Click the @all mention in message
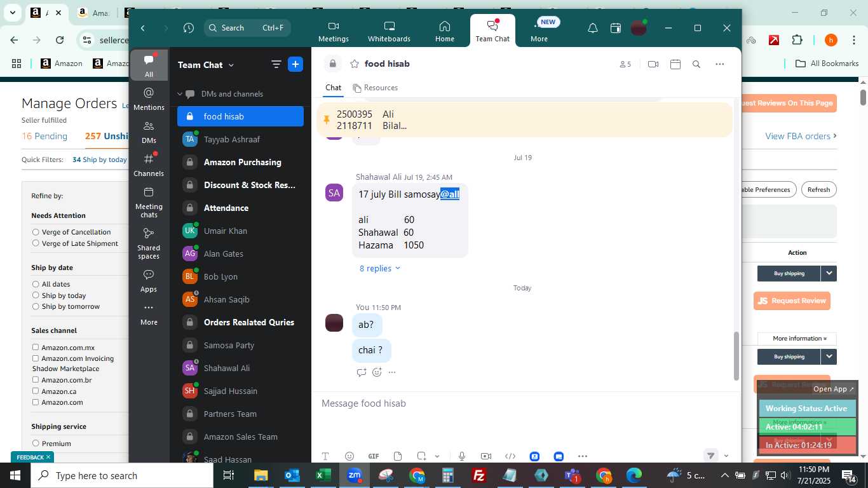The height and width of the screenshot is (488, 868). 450,194
